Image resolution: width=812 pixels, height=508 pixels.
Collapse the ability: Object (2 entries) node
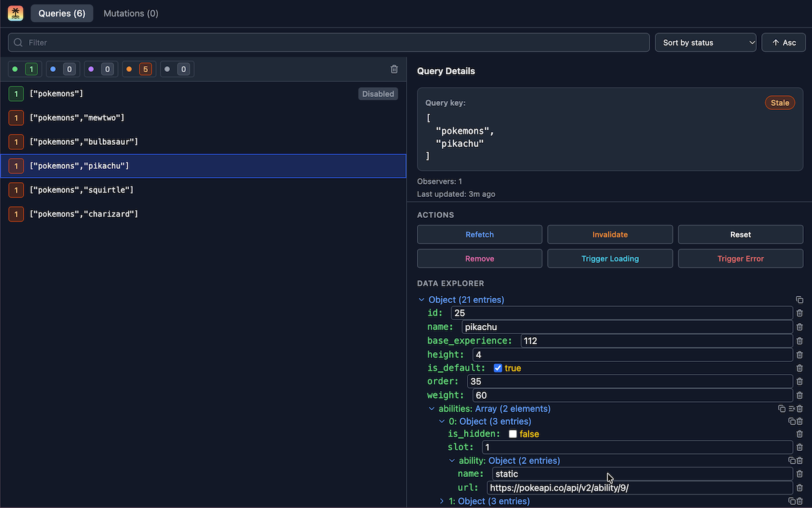coord(452,461)
